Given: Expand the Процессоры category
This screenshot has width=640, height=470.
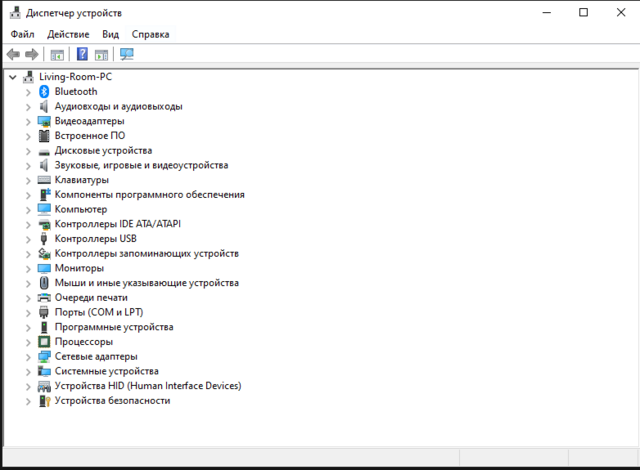Looking at the screenshot, I should pyautogui.click(x=28, y=343).
